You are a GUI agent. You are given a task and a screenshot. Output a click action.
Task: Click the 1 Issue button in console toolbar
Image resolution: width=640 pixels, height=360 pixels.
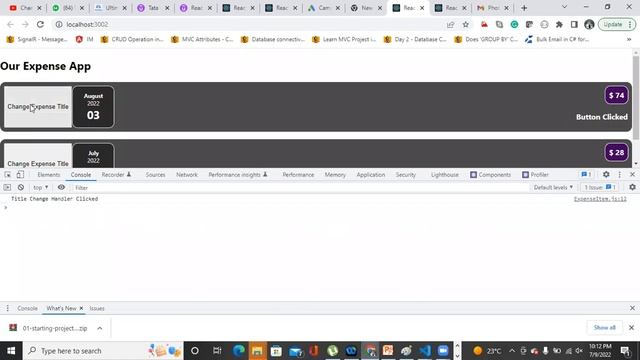(x=600, y=187)
